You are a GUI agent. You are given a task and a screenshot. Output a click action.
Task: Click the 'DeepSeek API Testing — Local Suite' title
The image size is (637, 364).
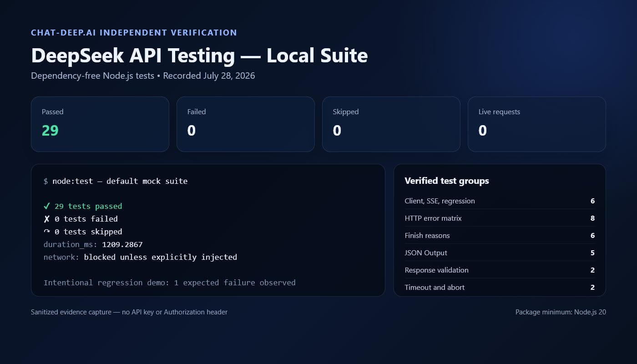click(199, 56)
